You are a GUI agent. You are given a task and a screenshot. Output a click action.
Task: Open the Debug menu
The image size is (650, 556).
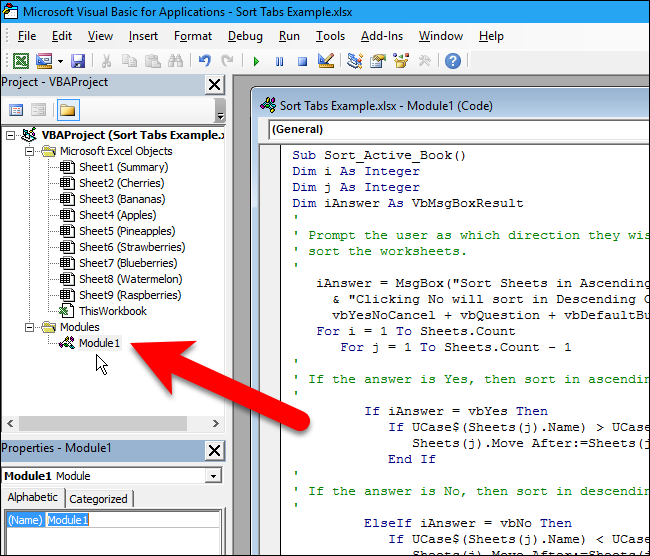(245, 36)
